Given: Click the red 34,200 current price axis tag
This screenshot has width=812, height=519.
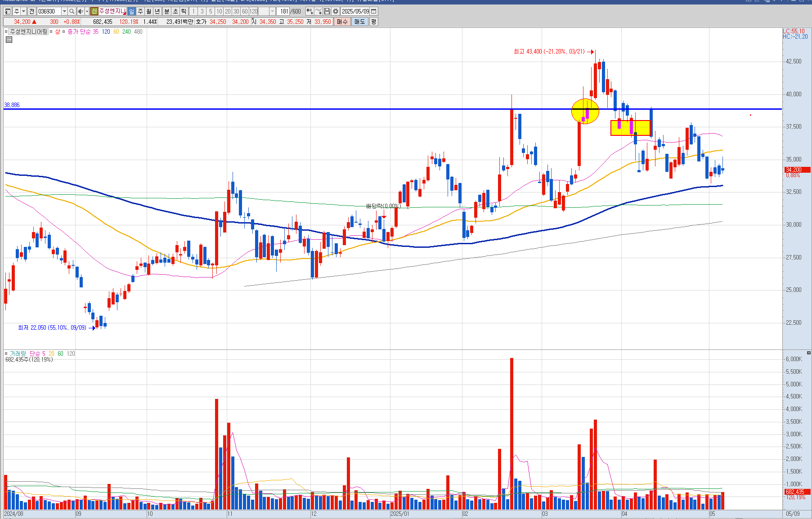Looking at the screenshot, I should coord(797,170).
